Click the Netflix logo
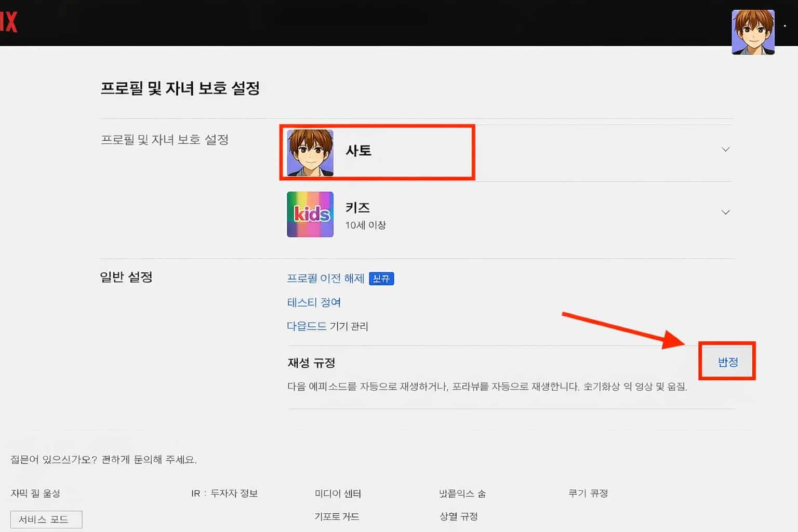Screen dimensions: 798x532 tap(7, 22)
